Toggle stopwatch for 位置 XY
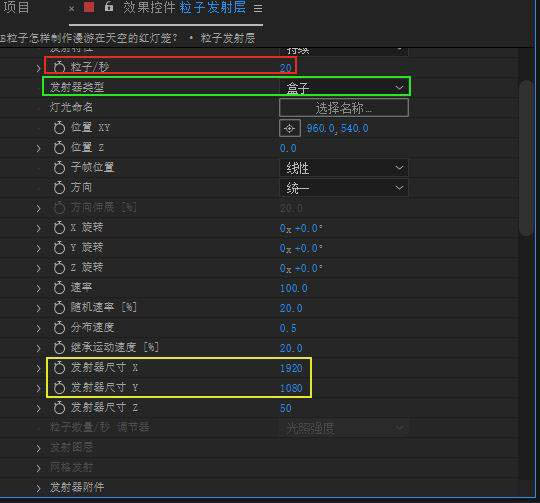 pos(59,128)
